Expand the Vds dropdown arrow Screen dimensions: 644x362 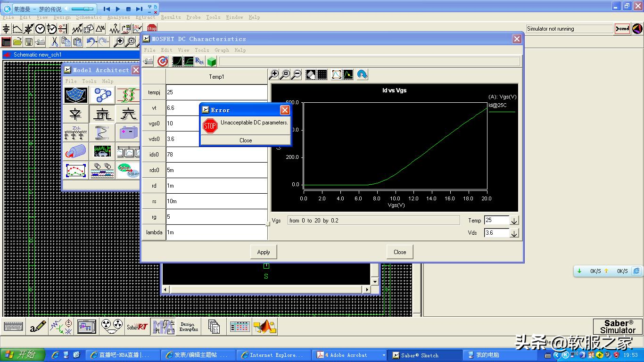(x=514, y=233)
